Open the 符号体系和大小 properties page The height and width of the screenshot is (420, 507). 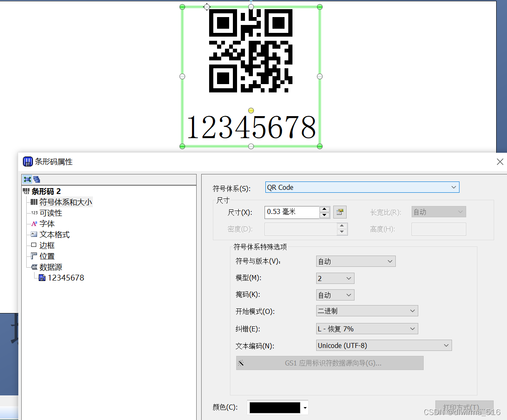point(66,202)
